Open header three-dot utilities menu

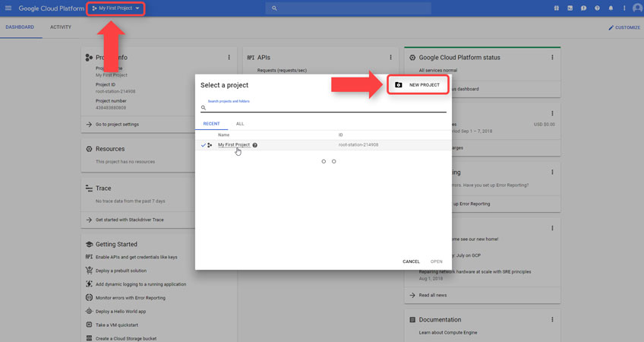tap(624, 8)
